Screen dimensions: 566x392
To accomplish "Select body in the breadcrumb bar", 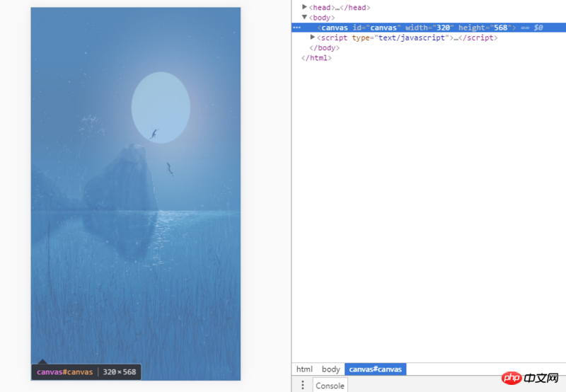I will [330, 369].
